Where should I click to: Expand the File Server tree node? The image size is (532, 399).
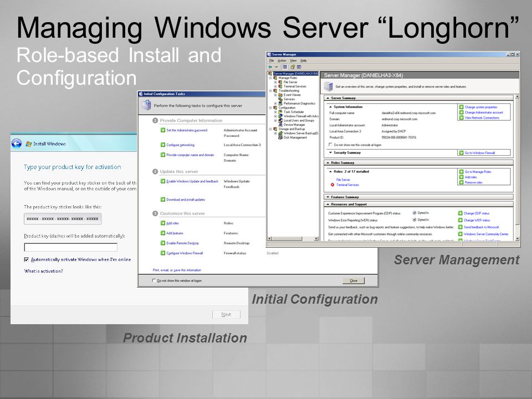point(275,82)
